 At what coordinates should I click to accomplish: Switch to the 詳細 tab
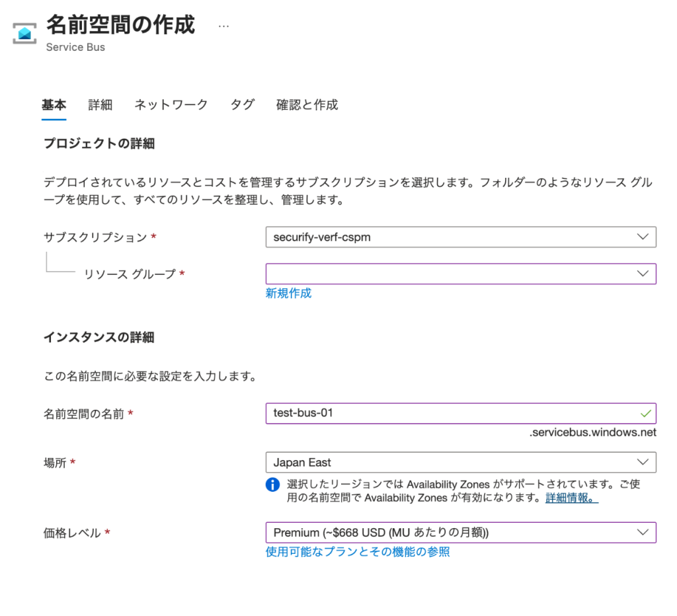coord(100,104)
